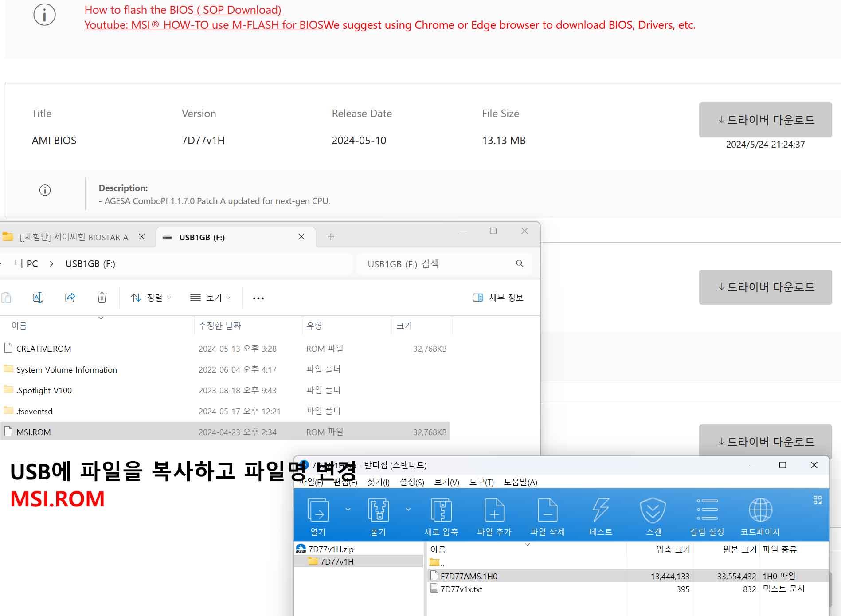Image resolution: width=841 pixels, height=616 pixels.
Task: Open the Find (찾기) menu in Bandizip
Action: coord(378,482)
